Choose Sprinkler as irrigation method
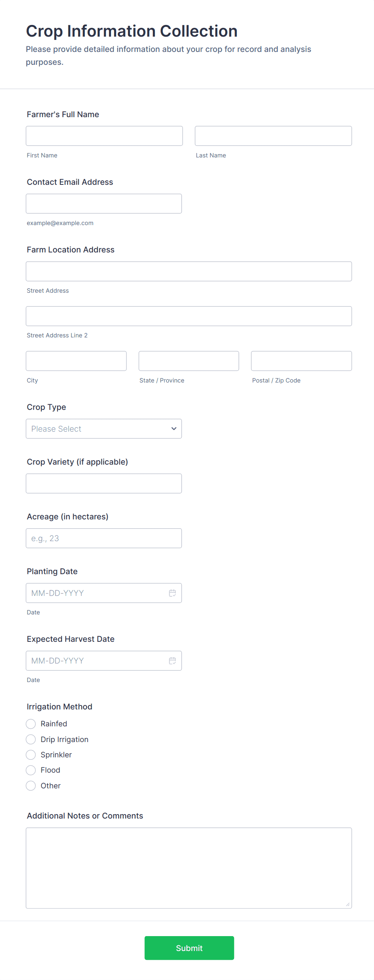 point(31,755)
